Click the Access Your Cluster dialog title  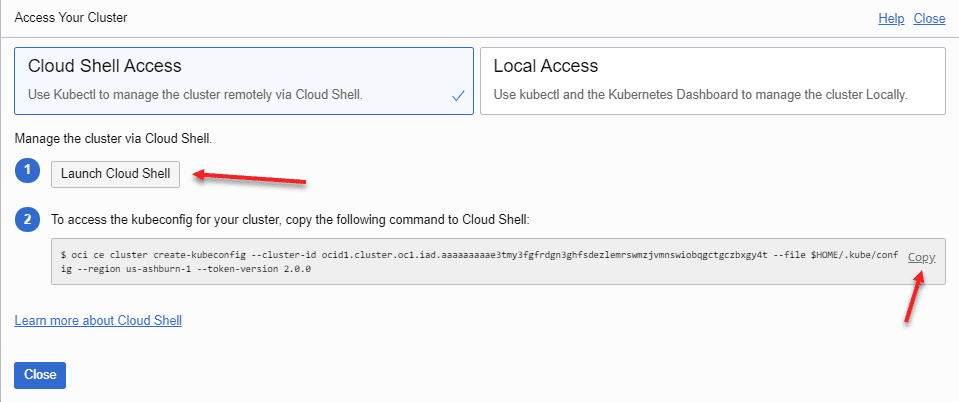tap(71, 18)
